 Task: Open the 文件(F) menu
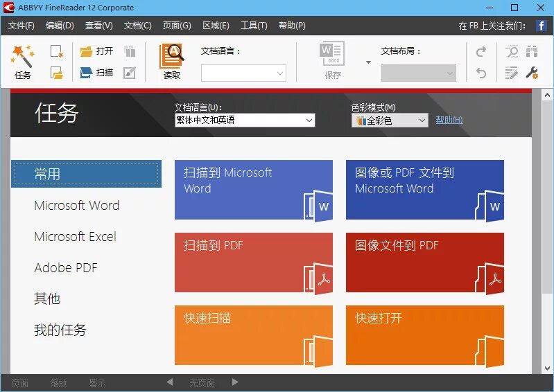(x=21, y=26)
